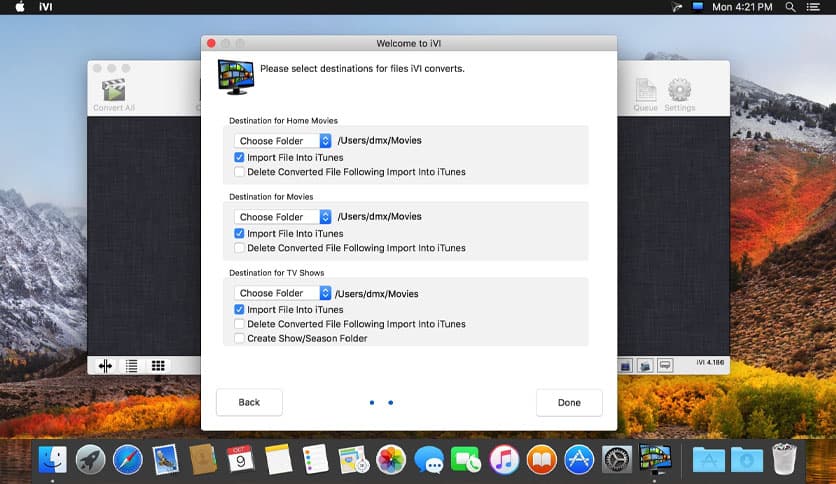Click the iVI app icon in dock

tap(654, 459)
